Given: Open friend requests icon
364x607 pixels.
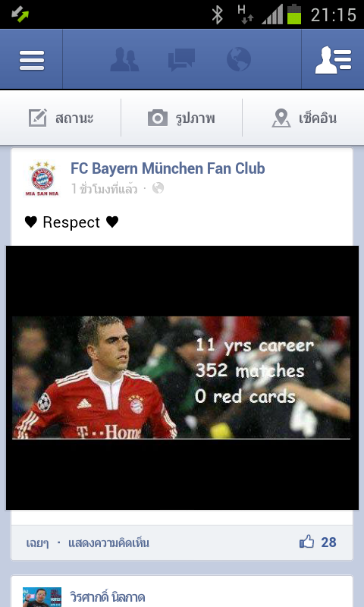Looking at the screenshot, I should (124, 59).
